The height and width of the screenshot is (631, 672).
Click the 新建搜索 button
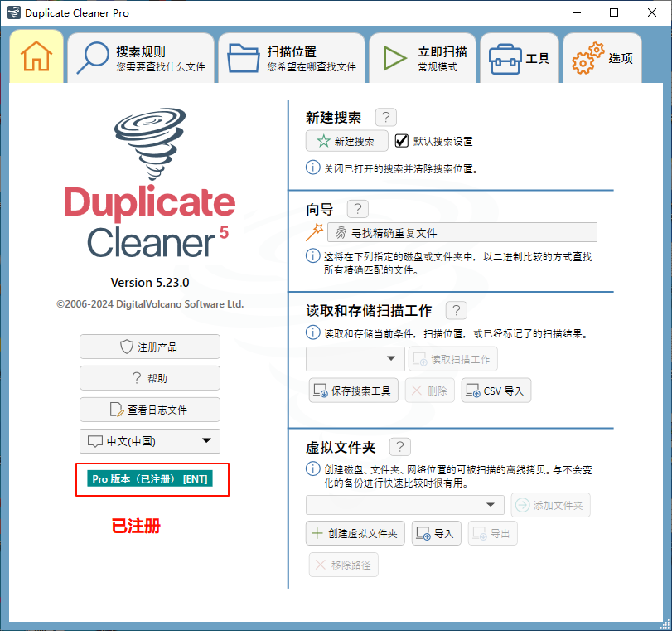(x=346, y=141)
